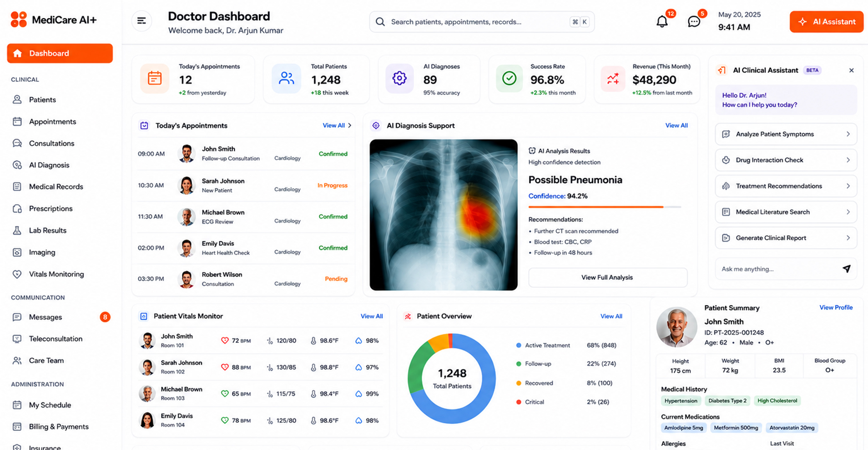Viewport: 868px width, 450px height.
Task: Click the Revenue trend chart icon
Action: point(613,79)
